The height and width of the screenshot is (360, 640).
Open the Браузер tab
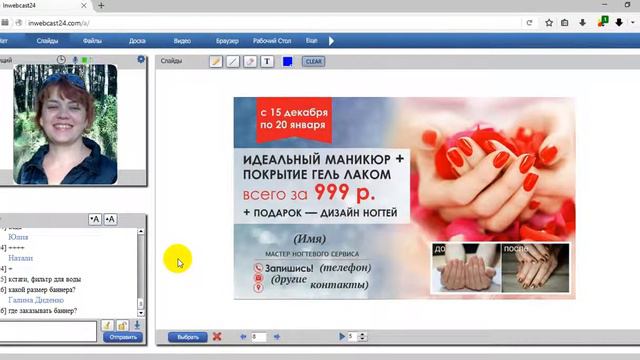tap(227, 41)
